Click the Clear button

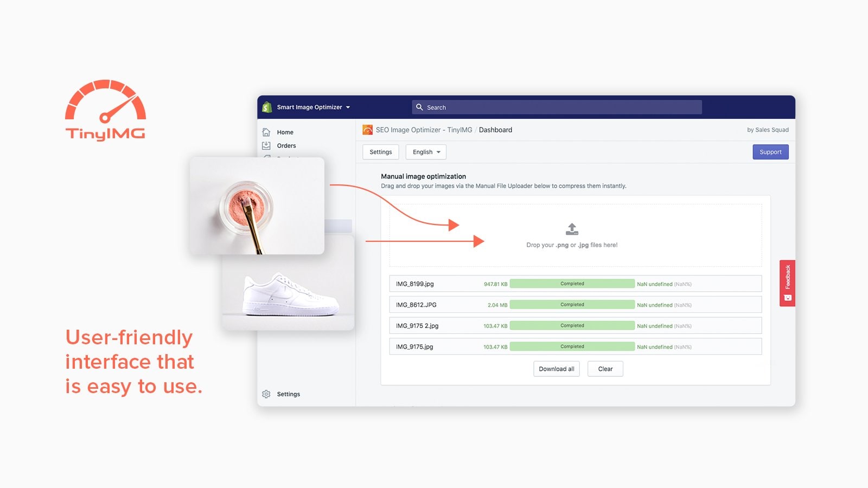[x=605, y=369]
